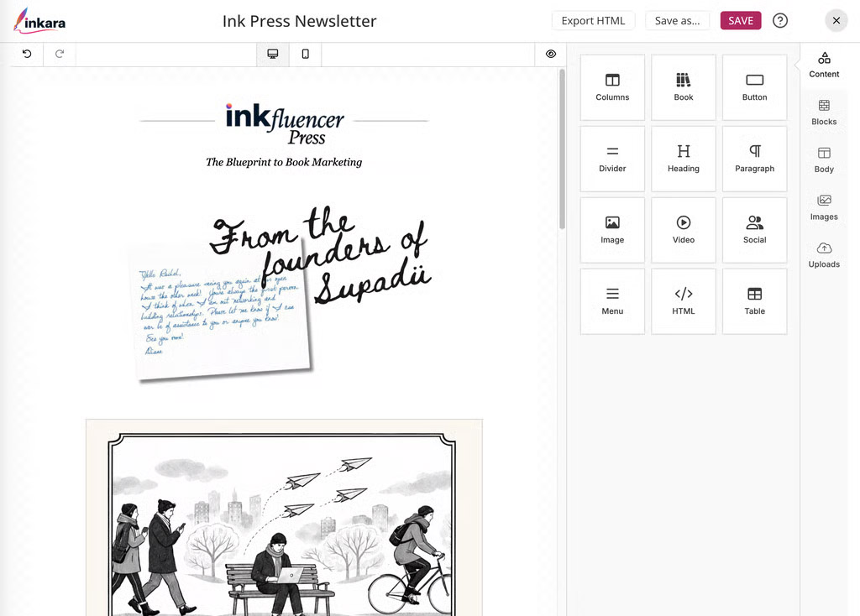Select the Social content block
Screen dimensions: 860x616
tap(755, 230)
